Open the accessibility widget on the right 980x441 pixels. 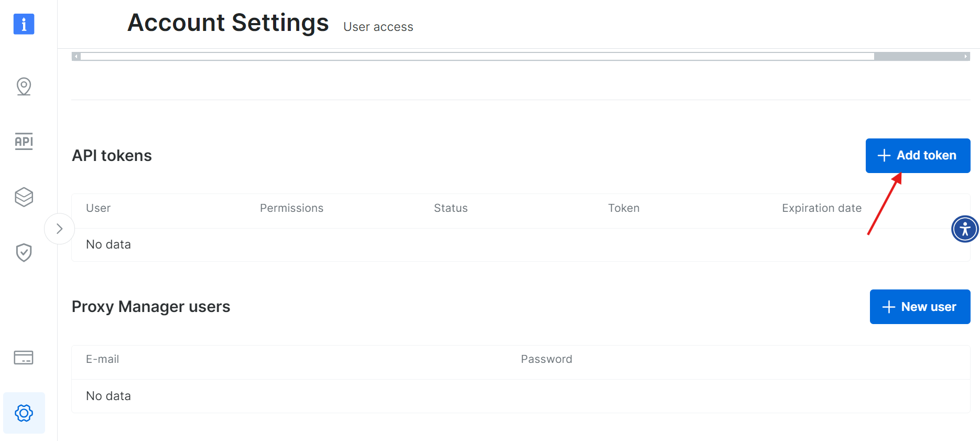(965, 229)
